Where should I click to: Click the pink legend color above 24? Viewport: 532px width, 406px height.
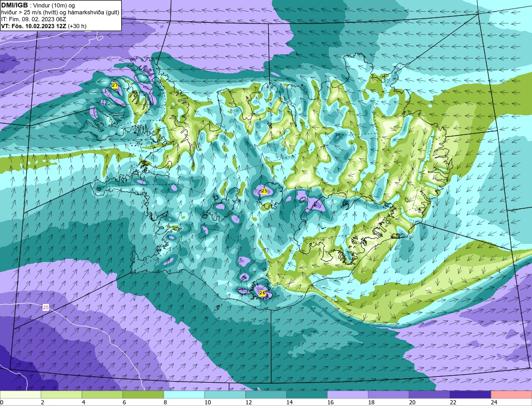point(511,395)
